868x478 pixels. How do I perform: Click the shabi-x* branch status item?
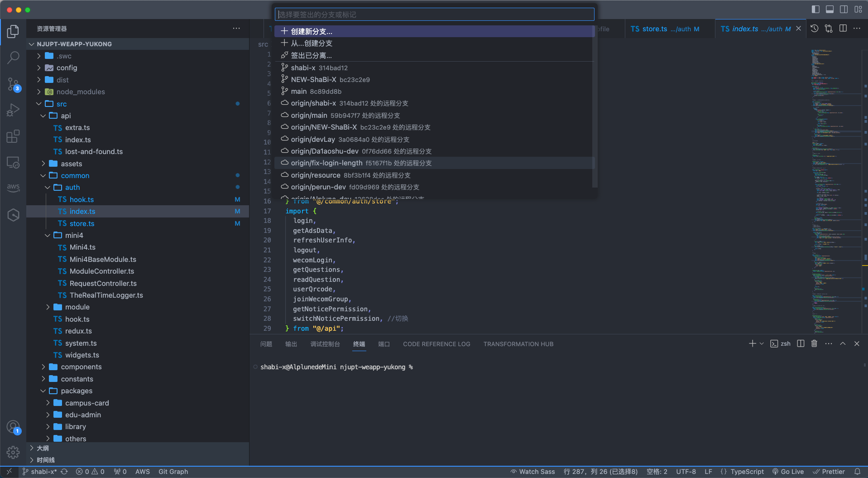[x=40, y=472]
